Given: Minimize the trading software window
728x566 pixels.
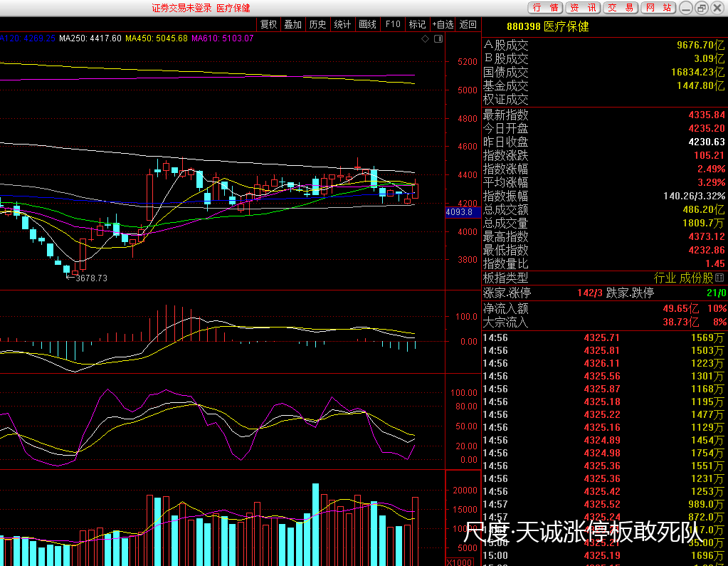Looking at the screenshot, I should (x=685, y=8).
